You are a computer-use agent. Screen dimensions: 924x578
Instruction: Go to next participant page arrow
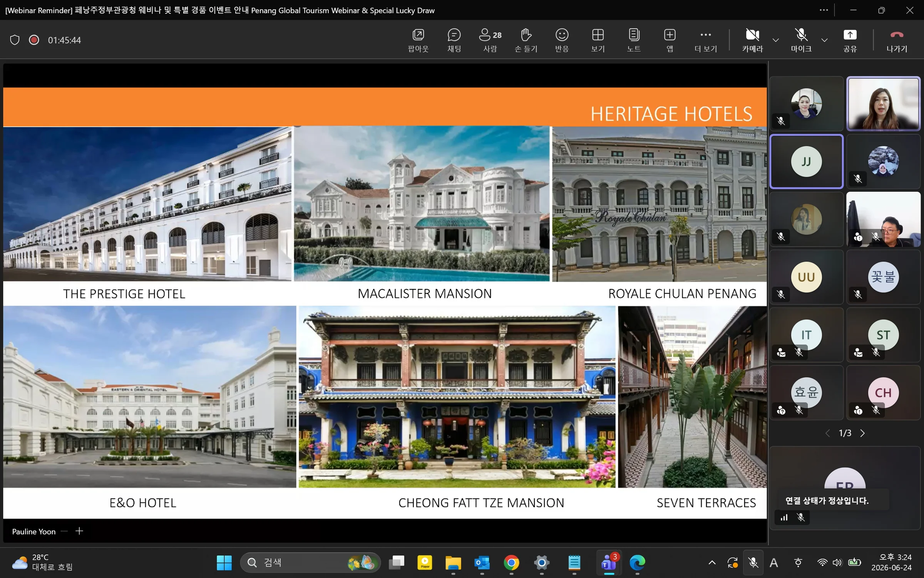(862, 433)
